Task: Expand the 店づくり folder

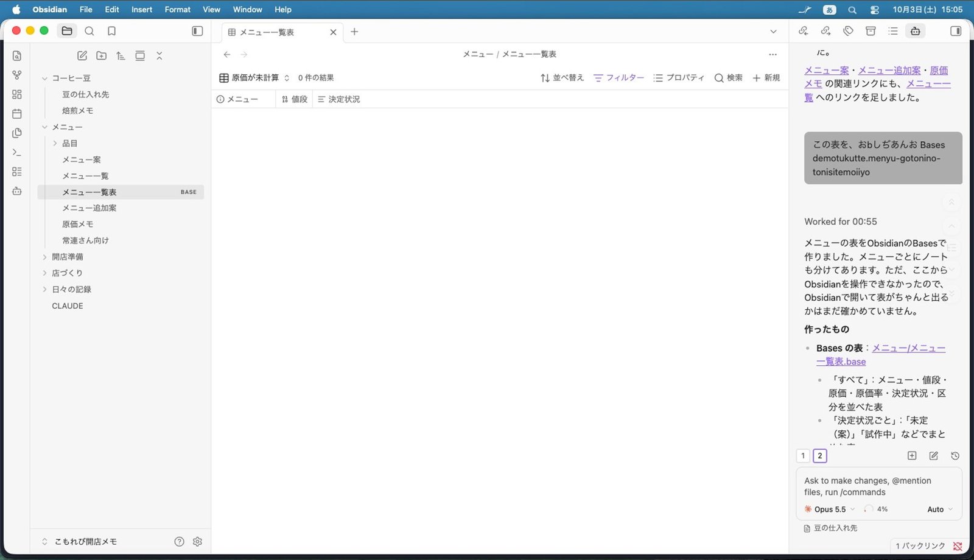Action: (44, 273)
